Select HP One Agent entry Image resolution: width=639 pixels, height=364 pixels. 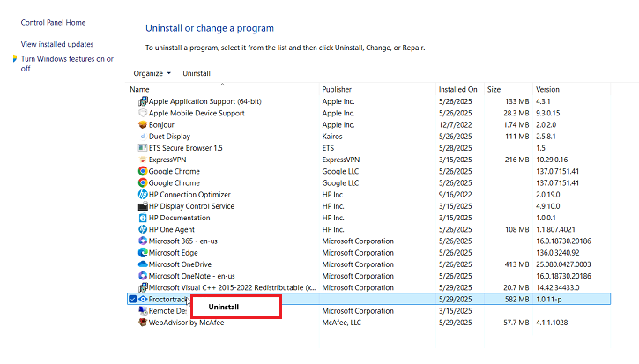tap(172, 229)
